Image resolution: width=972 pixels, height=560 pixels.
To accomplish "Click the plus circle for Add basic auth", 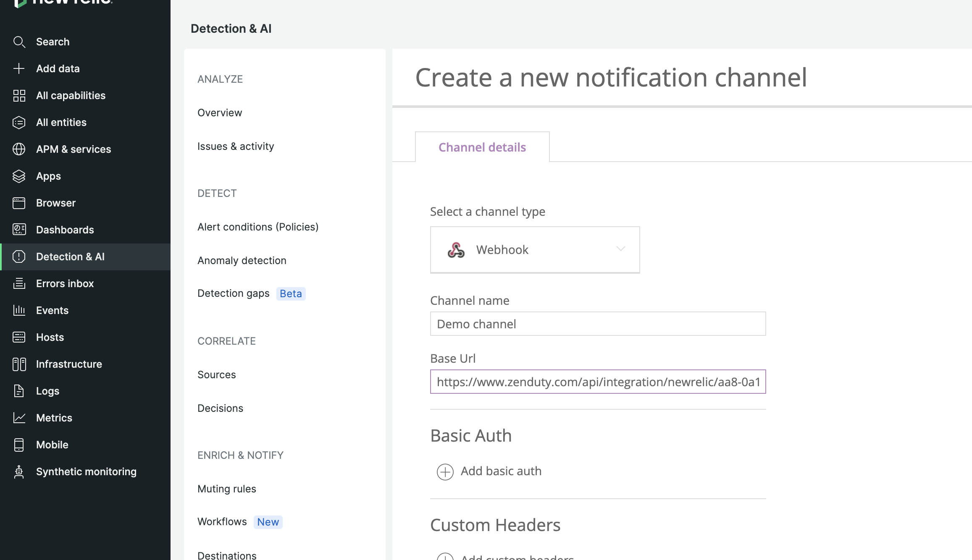I will (445, 472).
